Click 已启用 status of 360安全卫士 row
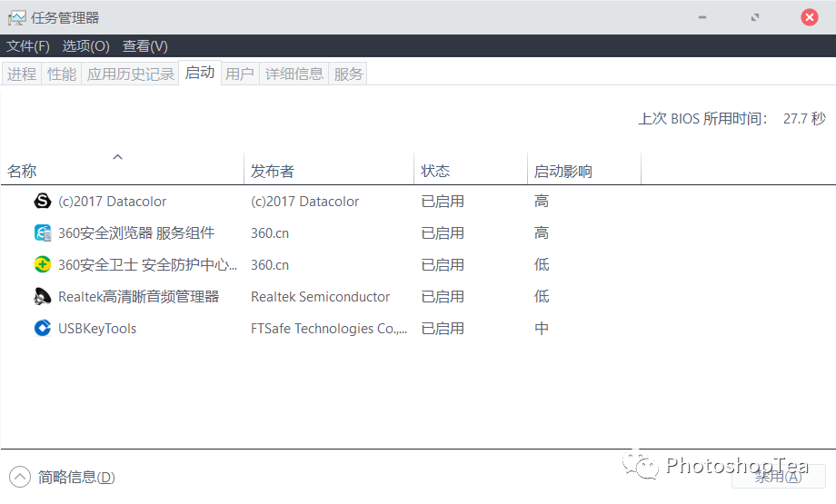836x504 pixels. [x=443, y=265]
